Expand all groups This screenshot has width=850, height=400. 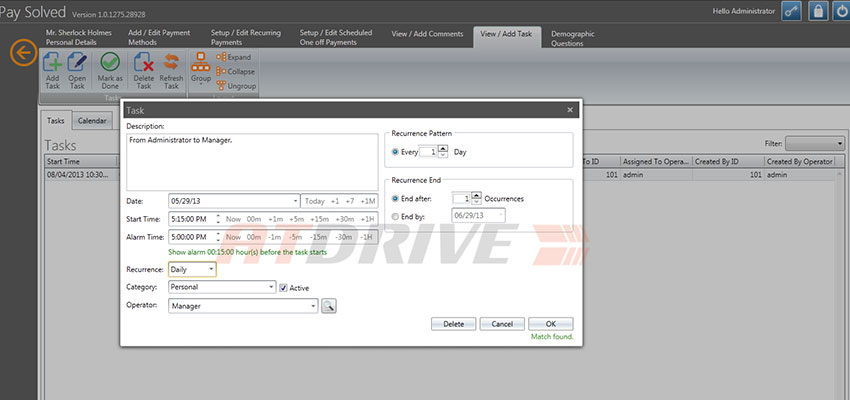234,57
